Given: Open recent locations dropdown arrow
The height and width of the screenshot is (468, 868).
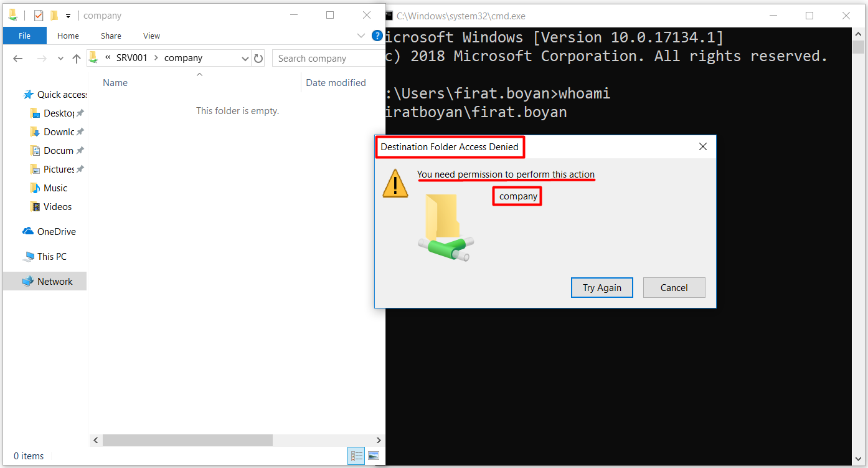Looking at the screenshot, I should pyautogui.click(x=60, y=58).
